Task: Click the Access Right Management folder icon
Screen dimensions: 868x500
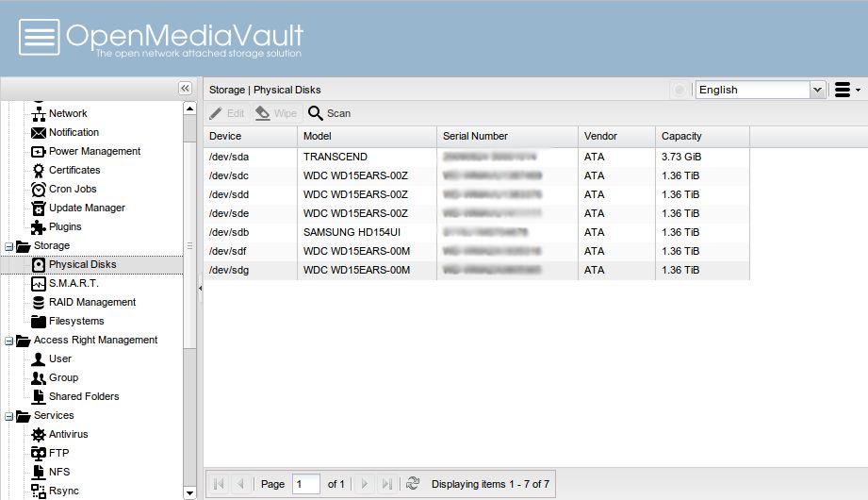Action: click(24, 340)
